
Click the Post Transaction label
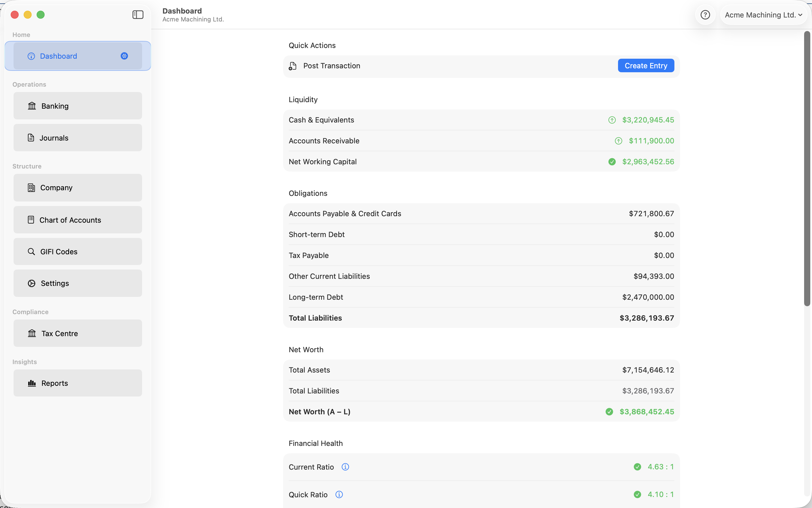pyautogui.click(x=332, y=66)
